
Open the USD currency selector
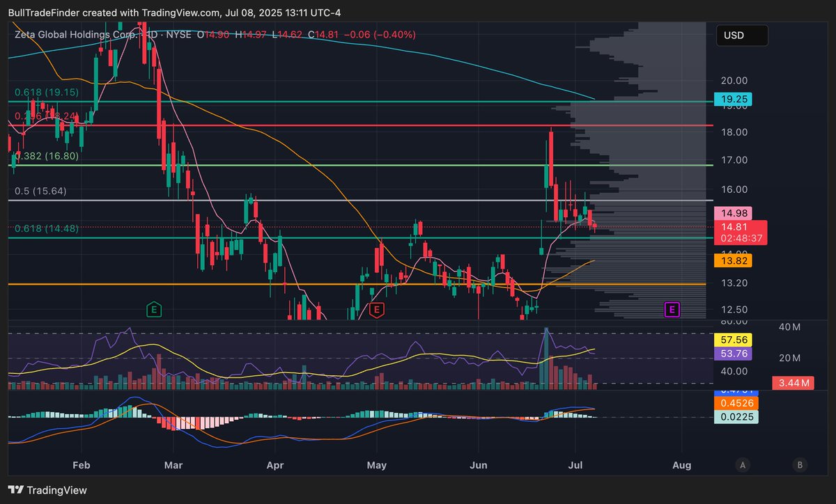coord(742,36)
